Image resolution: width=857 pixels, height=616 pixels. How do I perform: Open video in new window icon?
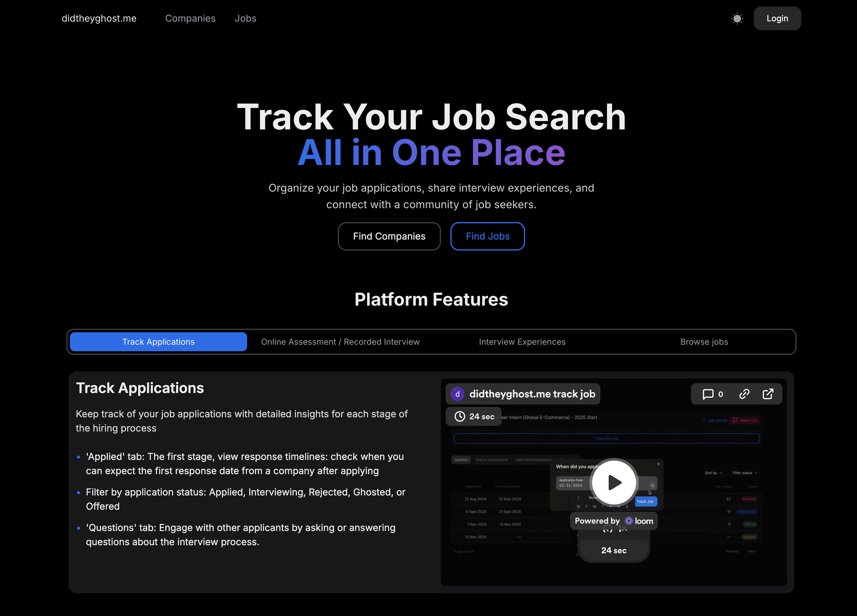768,394
